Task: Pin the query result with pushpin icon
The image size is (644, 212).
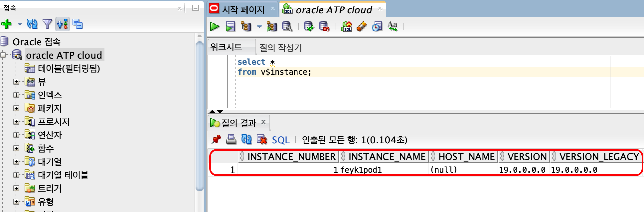Action: 216,139
